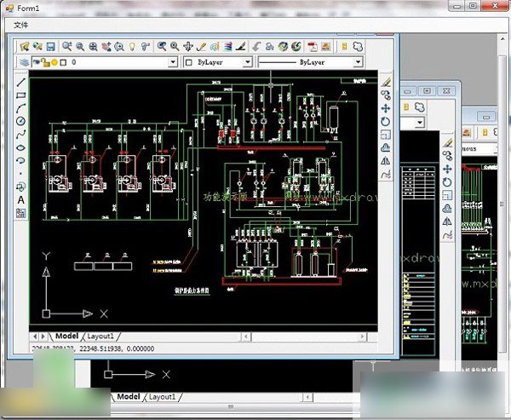Click the layer manager icon beside the layer dropdown
This screenshot has height=420, width=511.
click(24, 62)
